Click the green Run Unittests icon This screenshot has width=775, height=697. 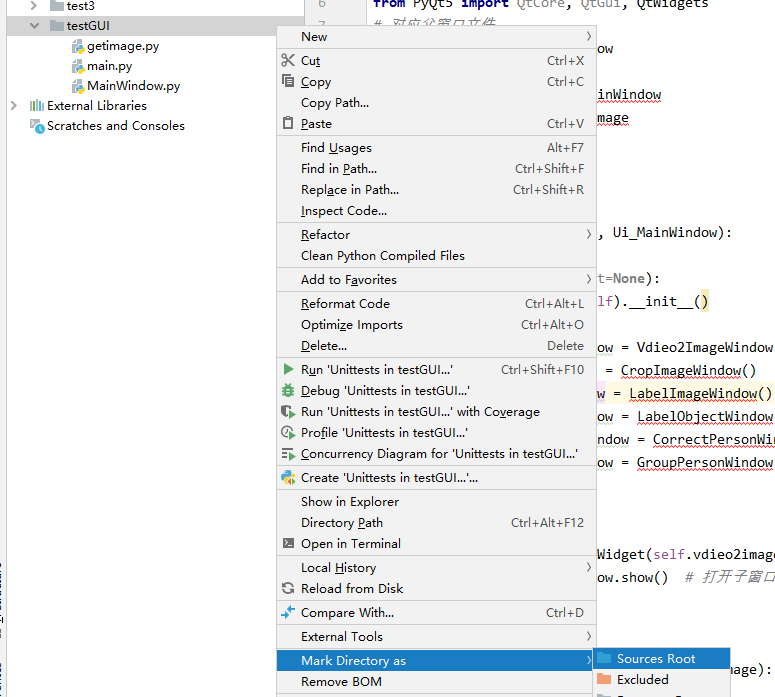pos(289,370)
